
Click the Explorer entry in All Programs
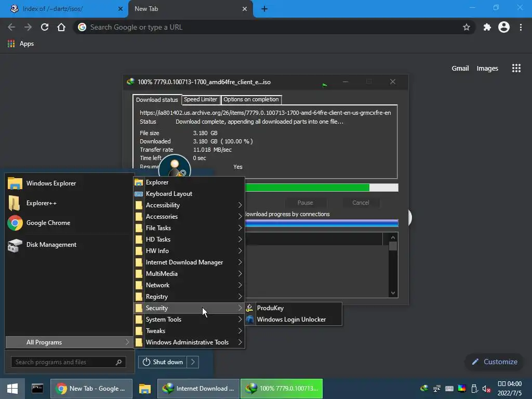(189, 182)
